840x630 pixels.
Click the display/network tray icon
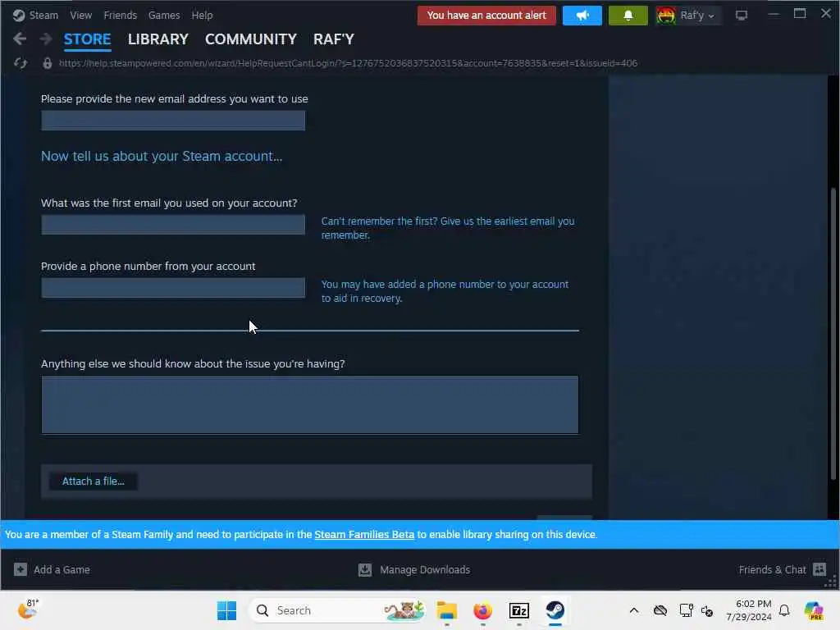tap(686, 610)
